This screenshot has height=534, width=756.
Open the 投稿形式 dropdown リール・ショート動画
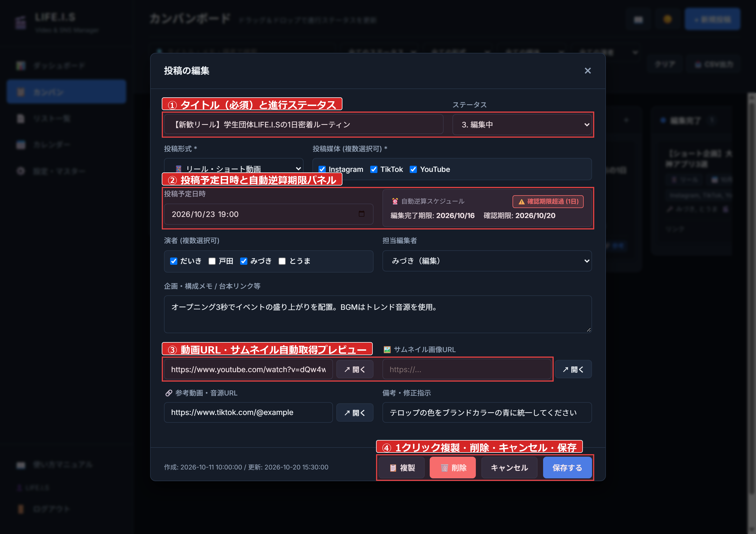(x=233, y=169)
